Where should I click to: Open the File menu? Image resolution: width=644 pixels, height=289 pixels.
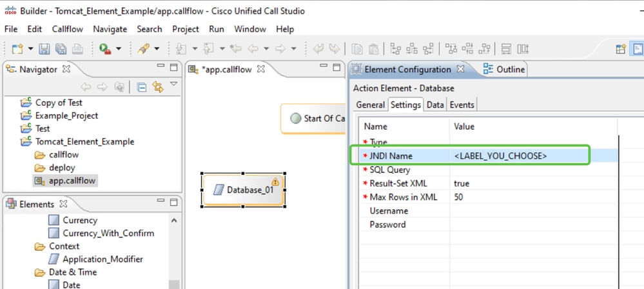(11, 29)
